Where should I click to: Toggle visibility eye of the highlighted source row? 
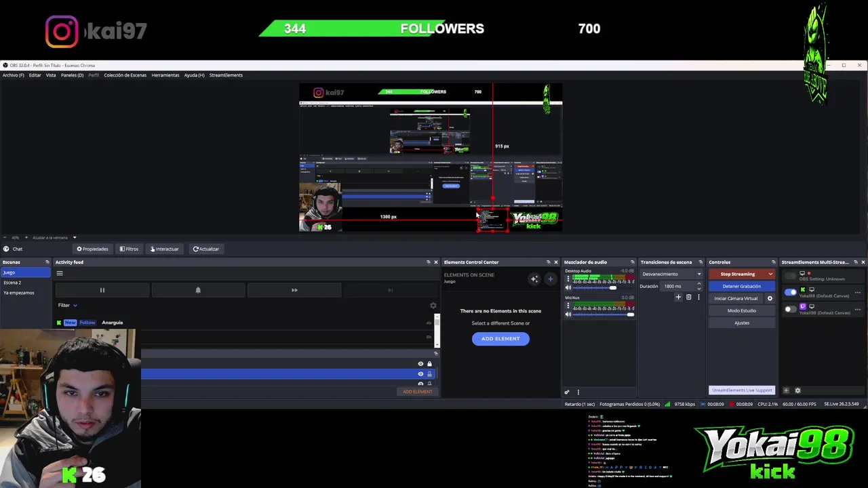pyautogui.click(x=420, y=374)
